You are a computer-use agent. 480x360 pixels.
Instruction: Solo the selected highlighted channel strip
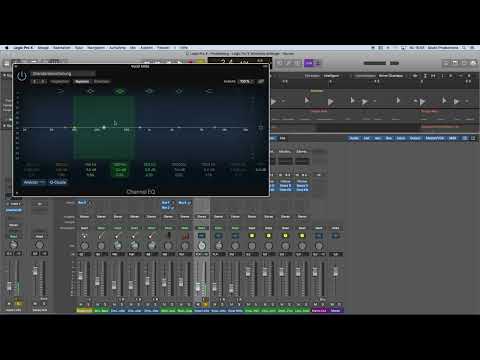pyautogui.click(x=205, y=304)
